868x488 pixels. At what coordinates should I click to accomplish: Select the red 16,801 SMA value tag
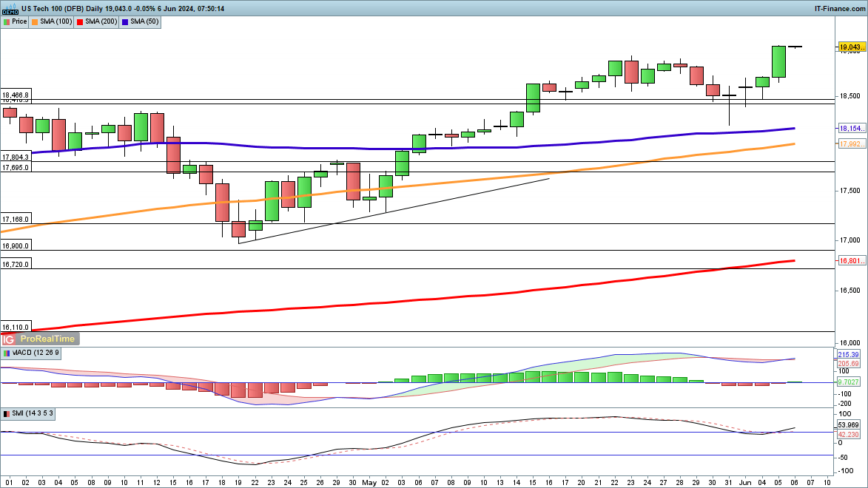(x=852, y=260)
